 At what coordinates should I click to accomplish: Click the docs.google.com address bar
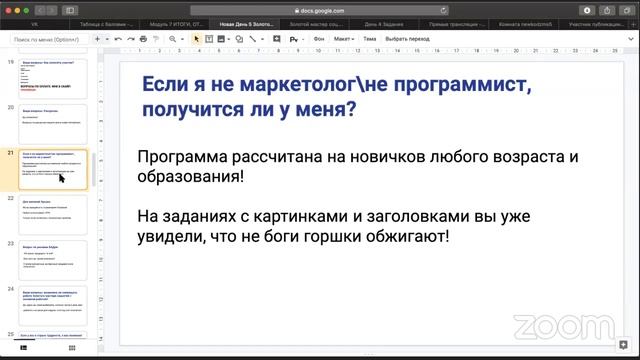pyautogui.click(x=319, y=11)
